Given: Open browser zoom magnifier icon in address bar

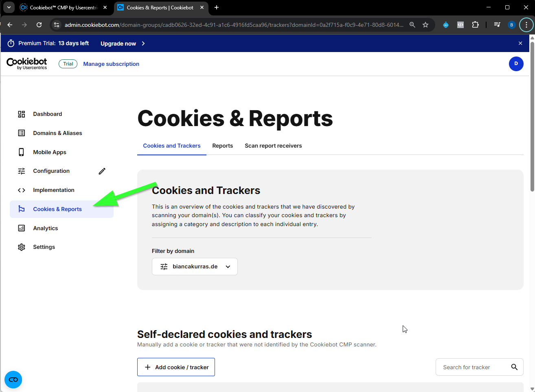Looking at the screenshot, I should [x=412, y=25].
